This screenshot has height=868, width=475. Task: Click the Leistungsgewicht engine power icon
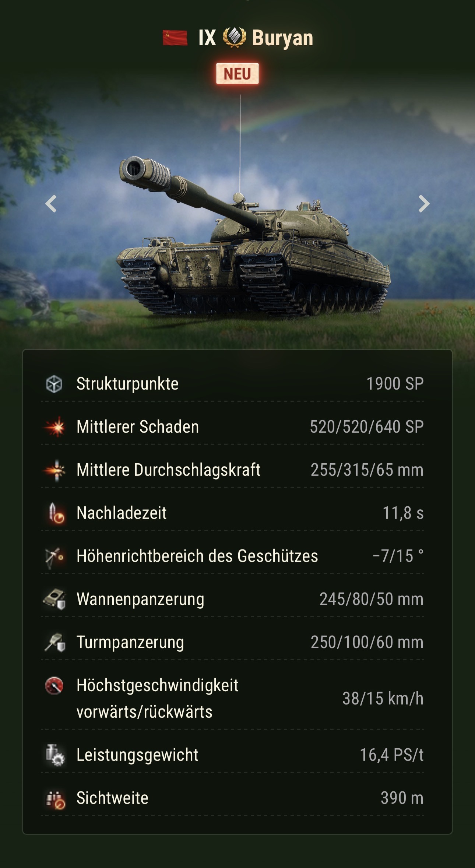pyautogui.click(x=55, y=755)
